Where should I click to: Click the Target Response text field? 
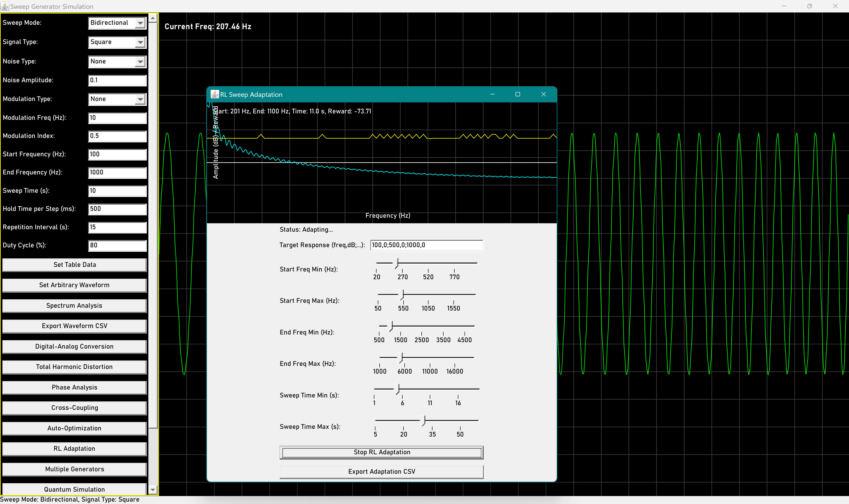click(x=426, y=245)
